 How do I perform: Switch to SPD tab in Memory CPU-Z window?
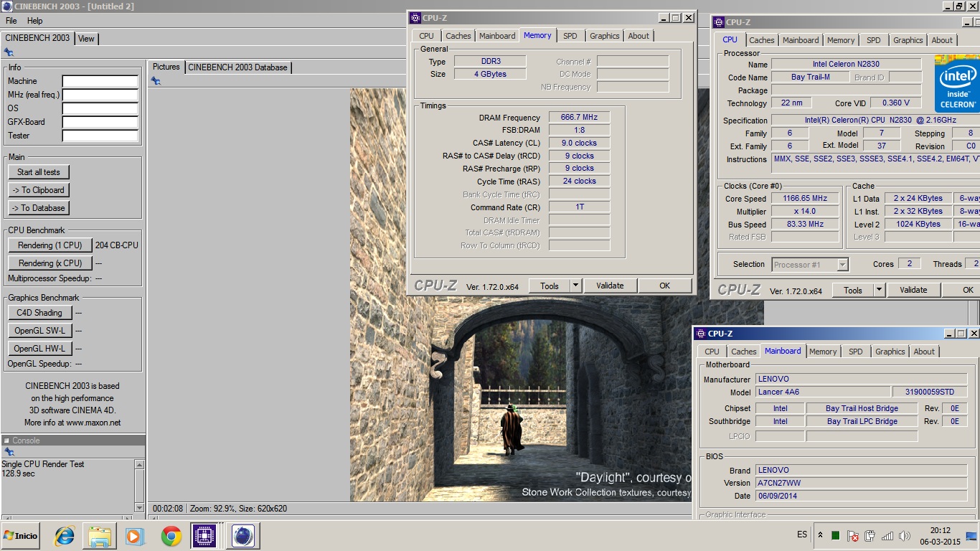pyautogui.click(x=570, y=36)
